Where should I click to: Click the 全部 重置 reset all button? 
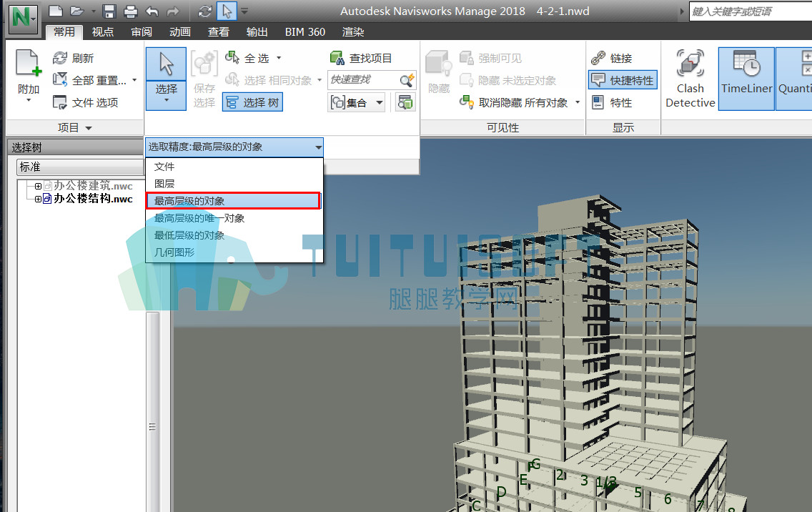[90, 80]
